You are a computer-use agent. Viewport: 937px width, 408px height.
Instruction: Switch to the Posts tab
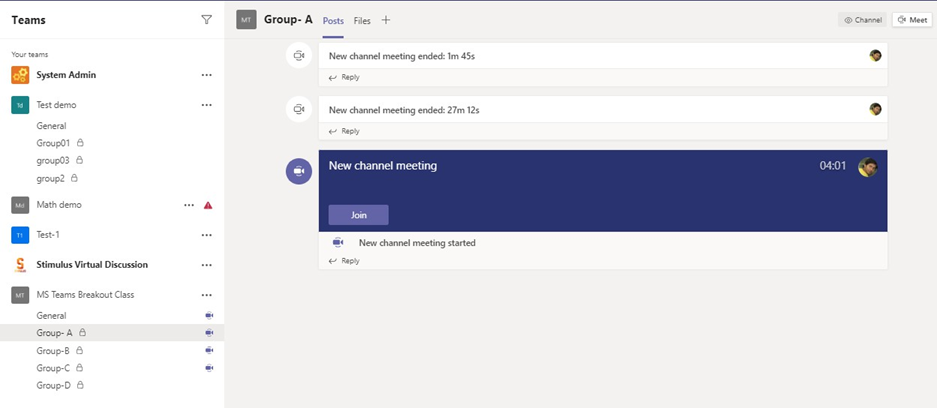click(x=333, y=21)
